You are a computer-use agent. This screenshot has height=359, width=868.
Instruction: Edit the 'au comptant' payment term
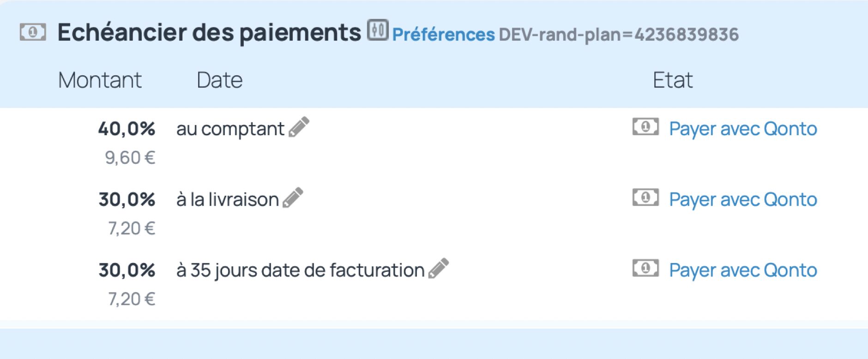pyautogui.click(x=299, y=127)
